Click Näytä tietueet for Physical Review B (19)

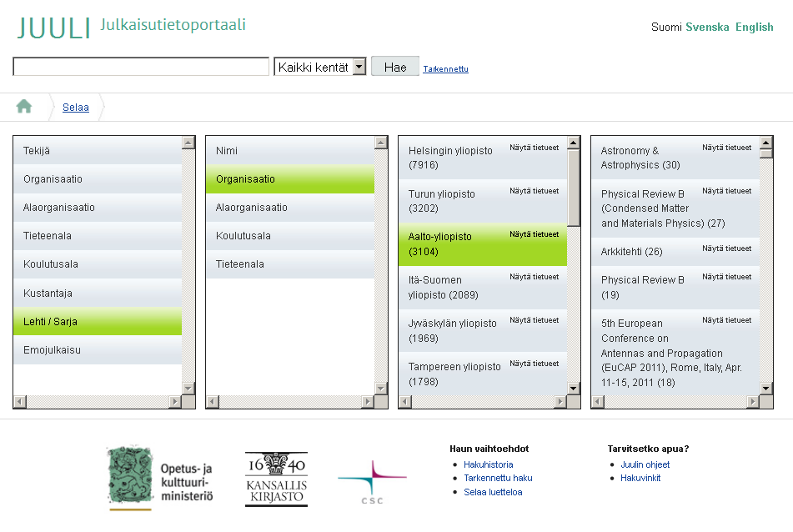pos(727,277)
